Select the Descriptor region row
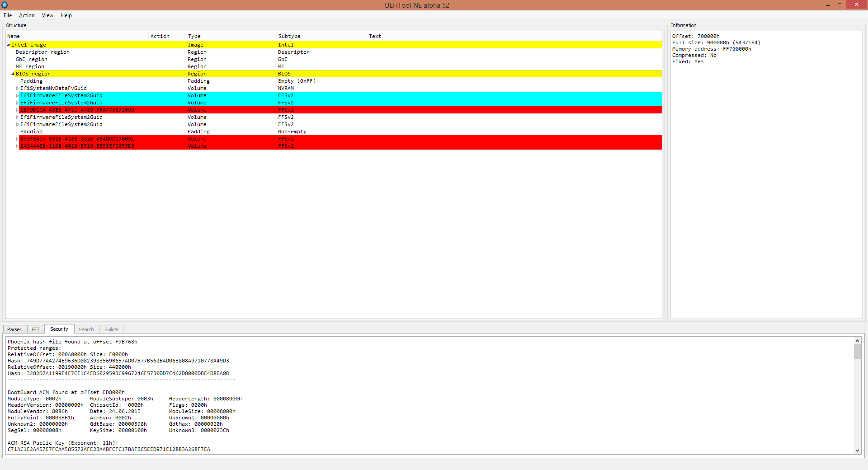868x470 pixels. click(x=333, y=52)
